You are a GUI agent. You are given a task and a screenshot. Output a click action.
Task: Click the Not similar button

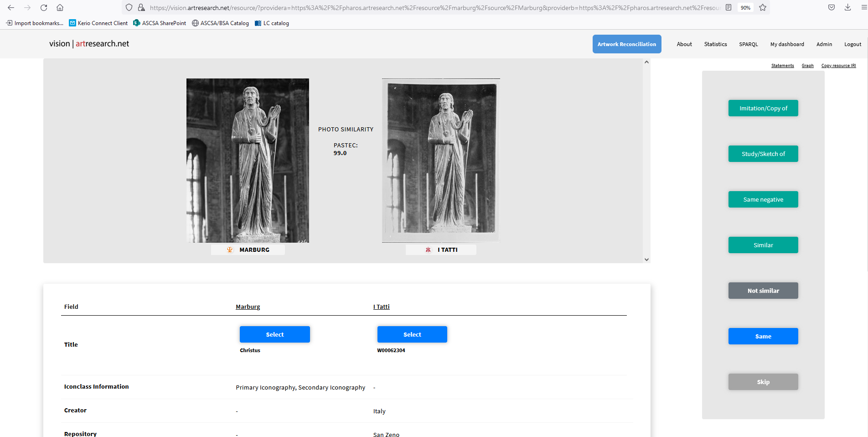[x=763, y=291]
